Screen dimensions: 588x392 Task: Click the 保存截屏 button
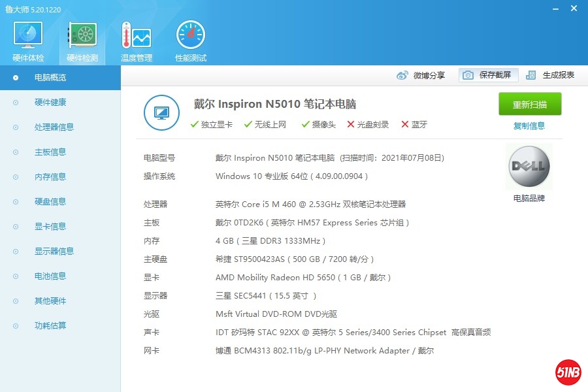(488, 75)
